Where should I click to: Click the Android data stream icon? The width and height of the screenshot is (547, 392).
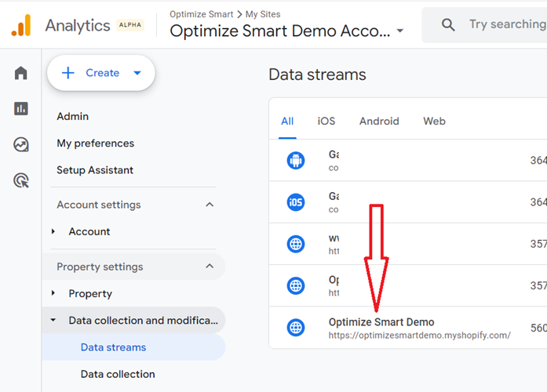click(296, 160)
